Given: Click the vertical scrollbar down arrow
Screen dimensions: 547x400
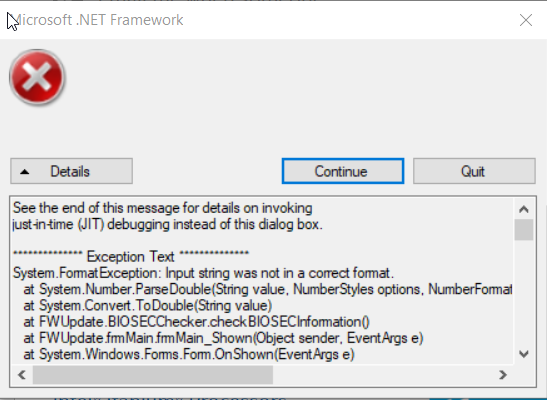Looking at the screenshot, I should (x=524, y=354).
